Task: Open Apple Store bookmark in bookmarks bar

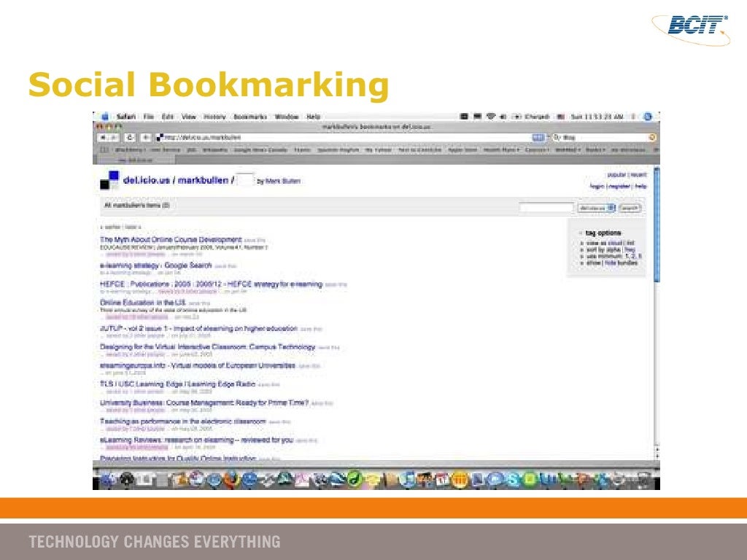Action: (x=462, y=149)
